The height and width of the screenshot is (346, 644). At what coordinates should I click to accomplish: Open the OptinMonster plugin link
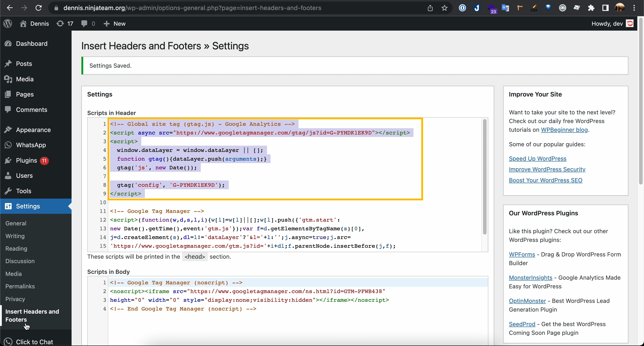click(527, 301)
